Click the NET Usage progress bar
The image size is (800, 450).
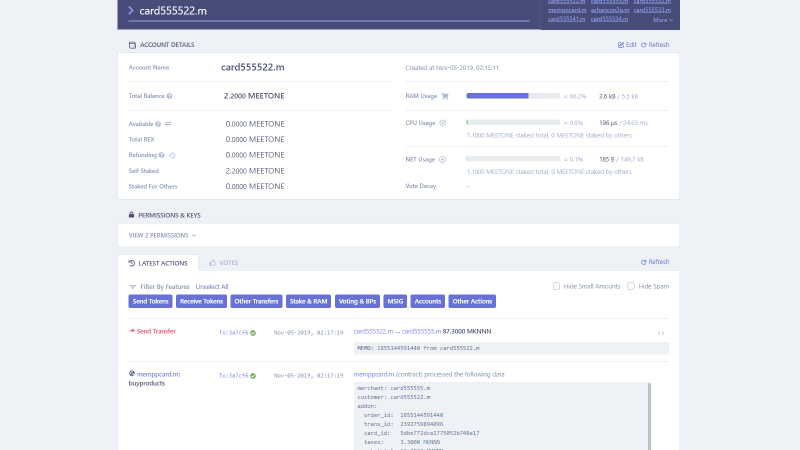point(513,159)
